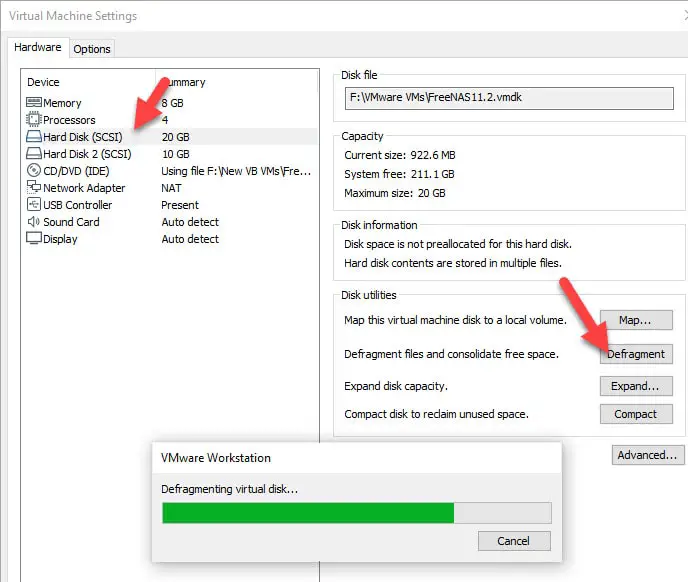The height and width of the screenshot is (582, 688).
Task: Click the 'Maximum size: 20 GB' text
Action: [395, 193]
